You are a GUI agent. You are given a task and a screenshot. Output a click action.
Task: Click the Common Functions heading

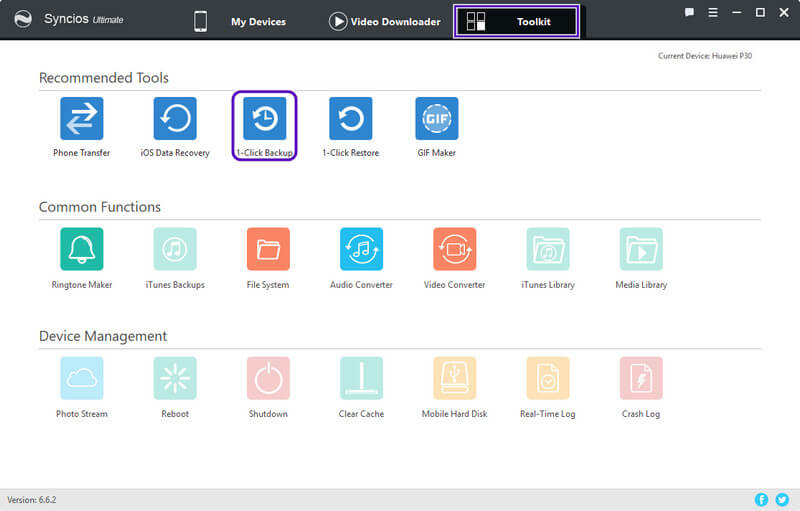coord(99,207)
